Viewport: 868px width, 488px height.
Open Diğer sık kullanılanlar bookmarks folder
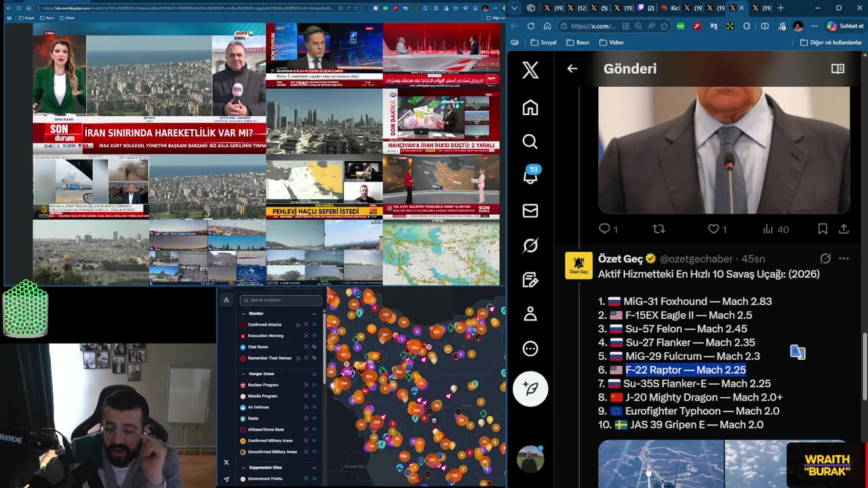tap(831, 42)
